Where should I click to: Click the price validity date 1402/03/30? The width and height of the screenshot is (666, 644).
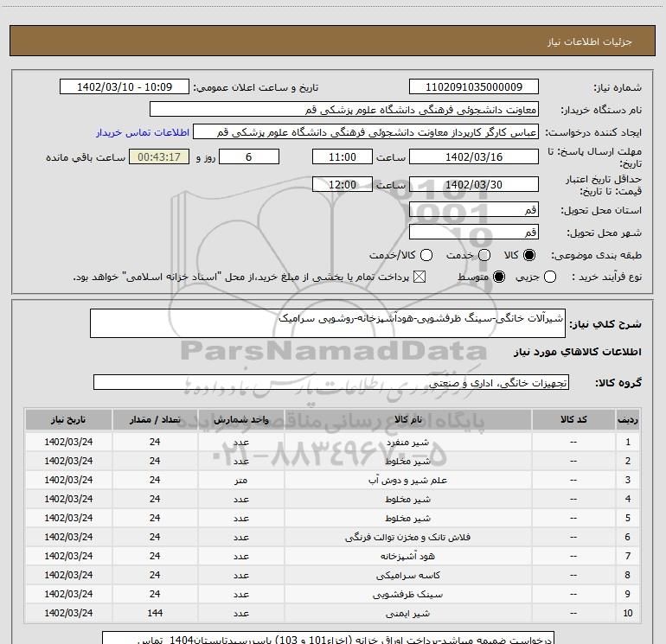474,184
